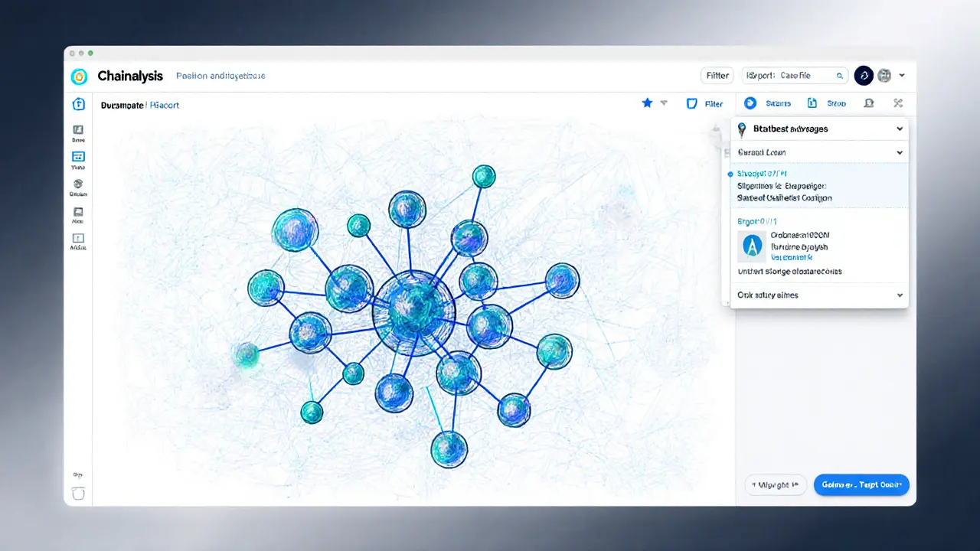Screen dimensions: 980x551
Task: Expand the second panel row chevron
Action: pyautogui.click(x=900, y=153)
